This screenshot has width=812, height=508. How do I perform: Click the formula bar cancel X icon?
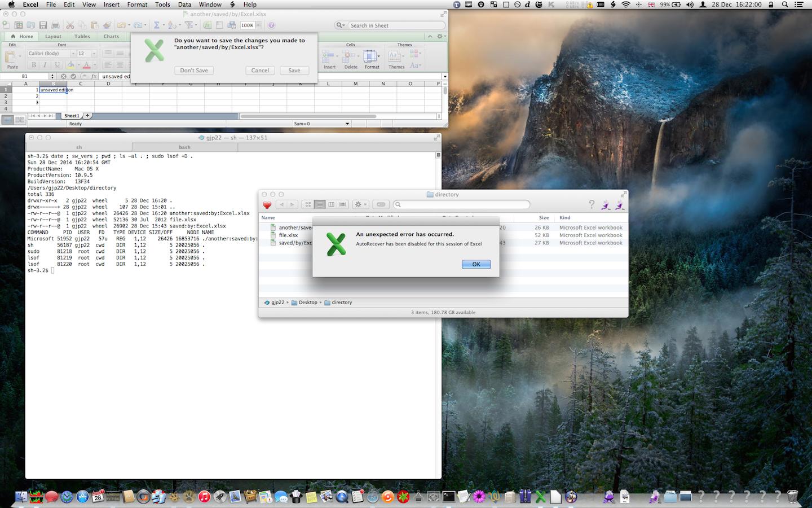pyautogui.click(x=63, y=76)
